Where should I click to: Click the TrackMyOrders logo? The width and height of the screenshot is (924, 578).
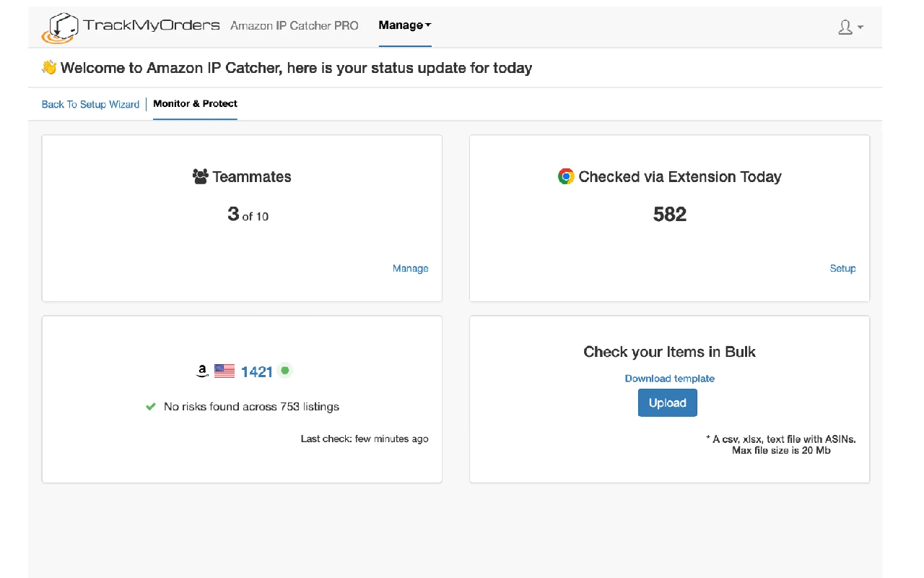(x=131, y=27)
